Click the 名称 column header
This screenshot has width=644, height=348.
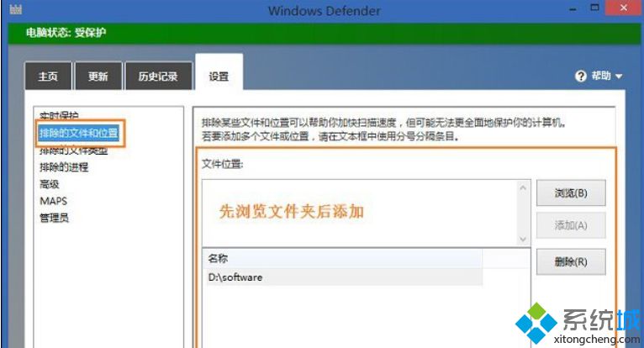click(x=343, y=258)
